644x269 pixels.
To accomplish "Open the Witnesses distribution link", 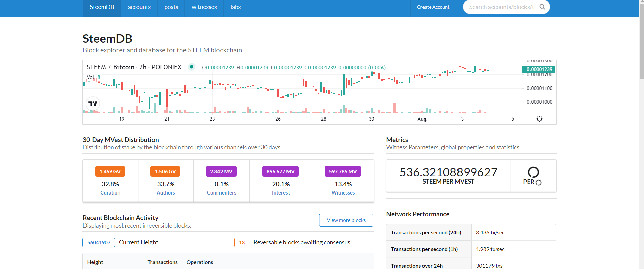I will tap(343, 193).
